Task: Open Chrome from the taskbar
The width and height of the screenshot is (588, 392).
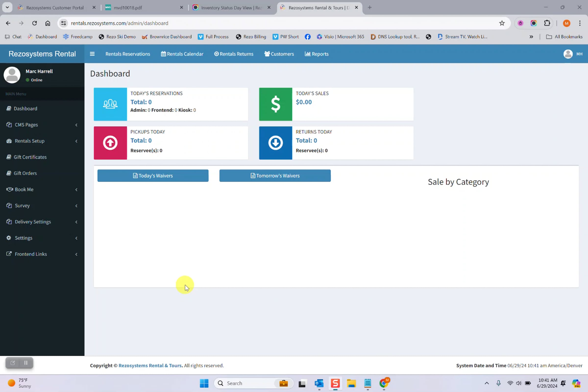Action: click(384, 383)
